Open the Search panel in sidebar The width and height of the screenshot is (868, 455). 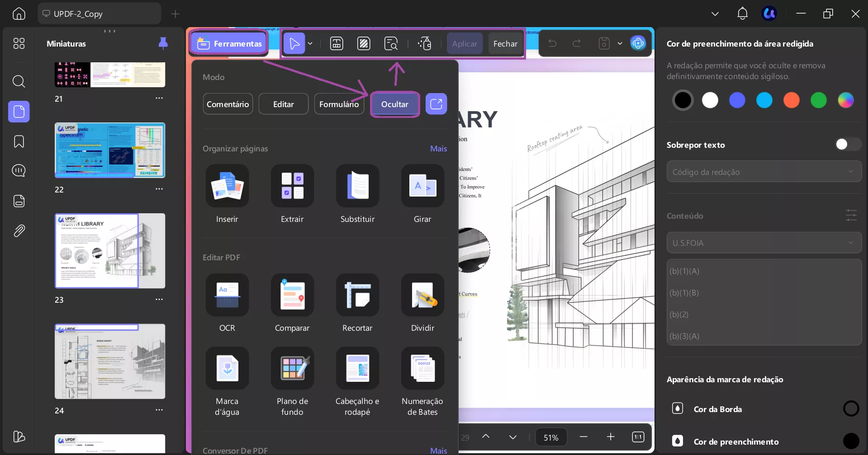point(19,81)
